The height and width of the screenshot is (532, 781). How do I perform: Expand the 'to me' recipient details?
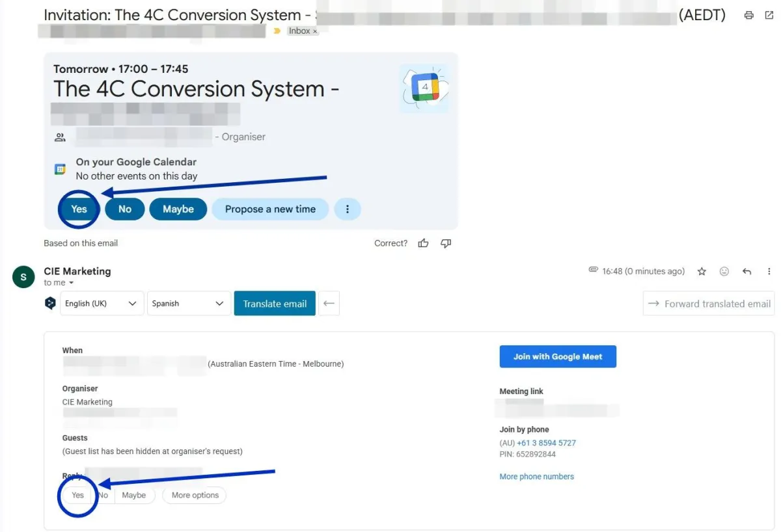(x=72, y=283)
